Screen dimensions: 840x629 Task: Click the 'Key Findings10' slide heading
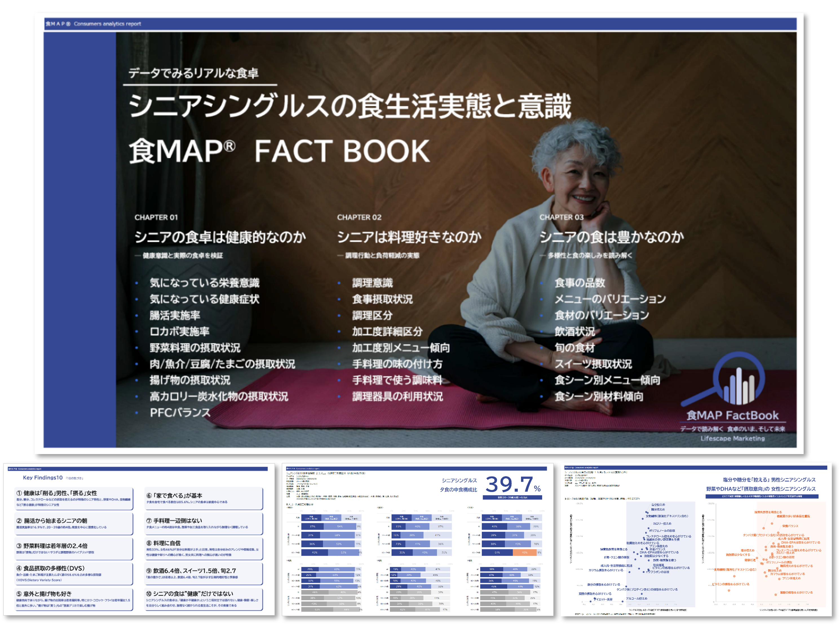[x=43, y=478]
